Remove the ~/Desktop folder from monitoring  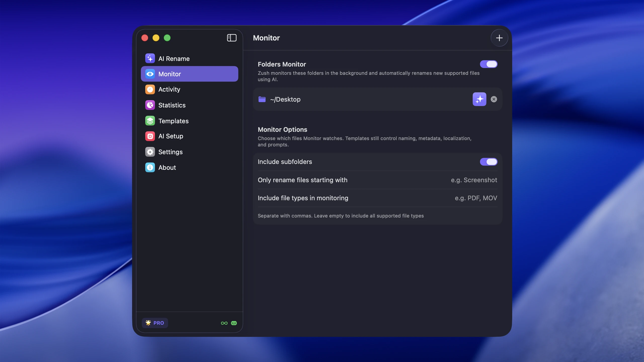tap(494, 99)
